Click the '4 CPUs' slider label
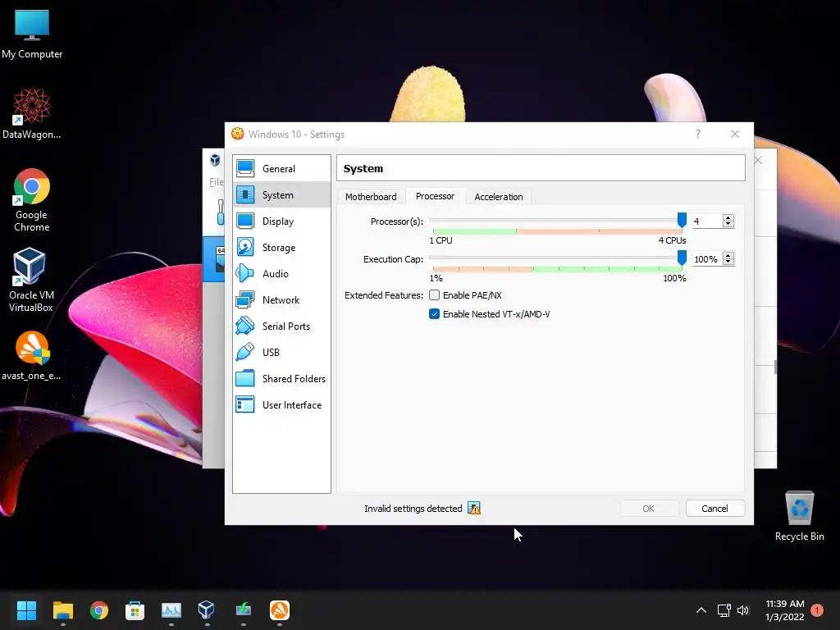 [673, 240]
